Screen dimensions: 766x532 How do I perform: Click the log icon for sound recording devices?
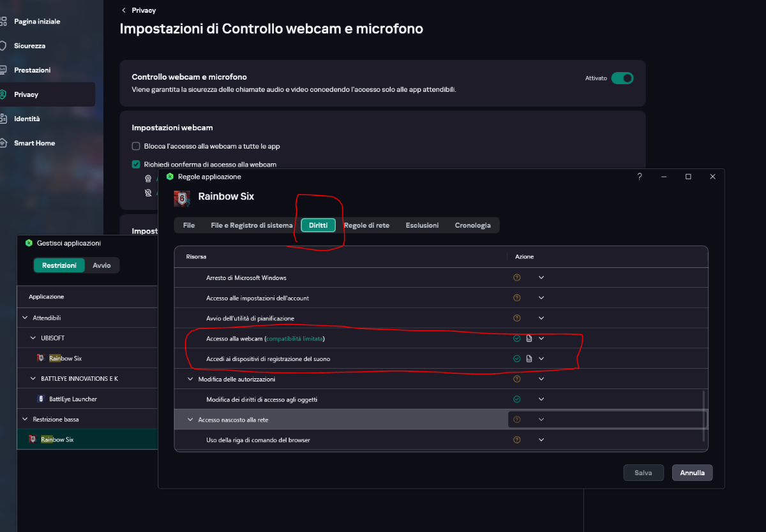pyautogui.click(x=529, y=358)
